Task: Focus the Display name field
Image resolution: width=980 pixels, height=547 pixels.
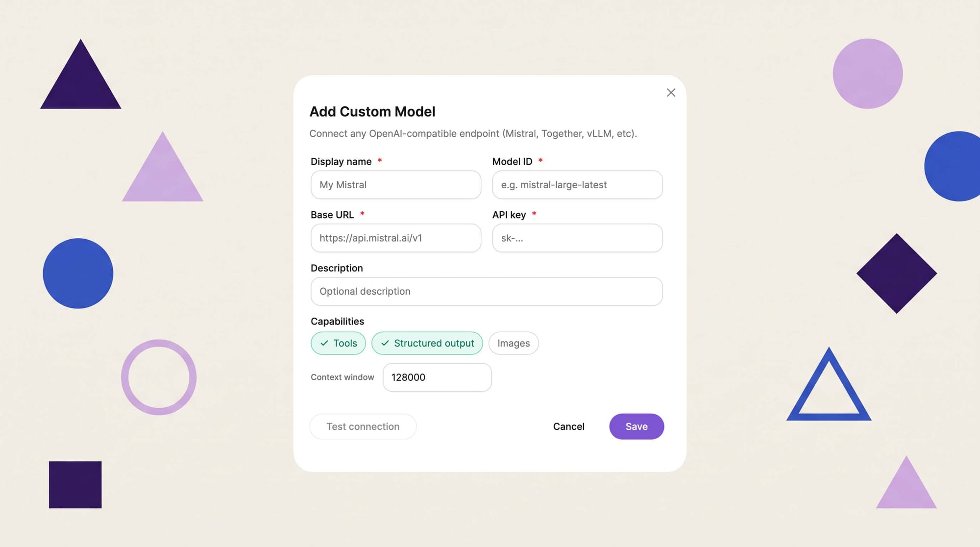Action: (x=395, y=185)
